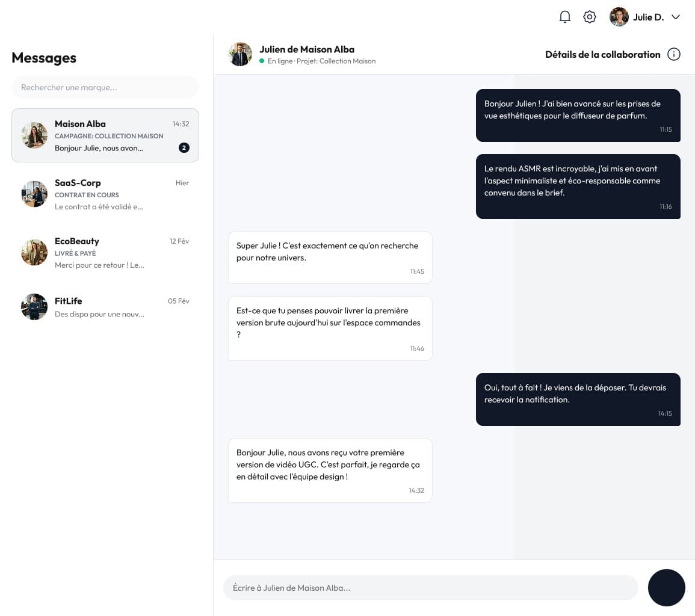Click the Rechercher une marque search field
The image size is (695, 616).
pos(105,87)
